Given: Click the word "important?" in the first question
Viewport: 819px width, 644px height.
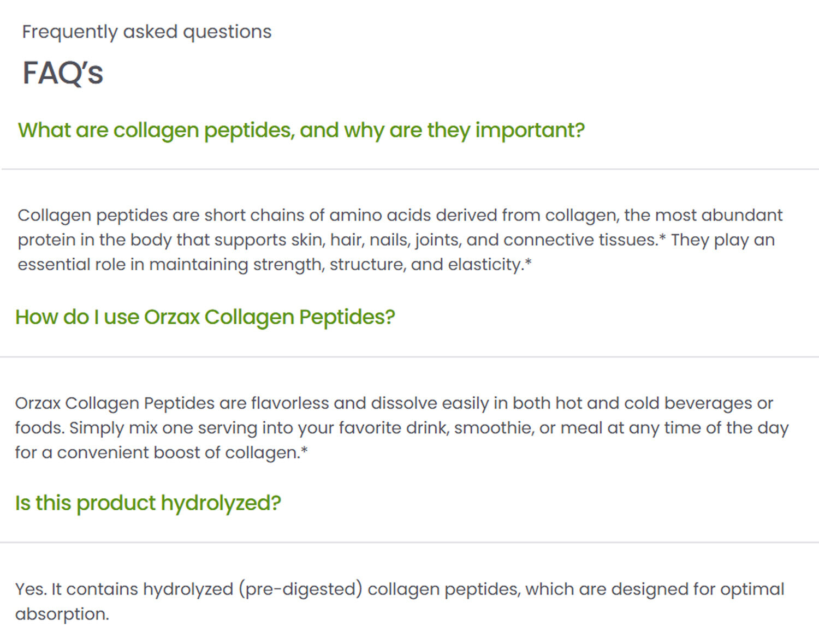Looking at the screenshot, I should point(530,130).
